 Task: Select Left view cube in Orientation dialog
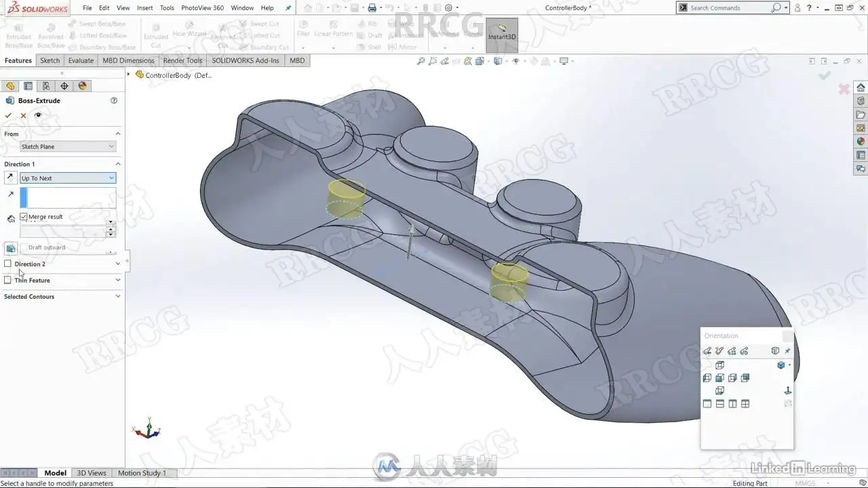click(707, 378)
